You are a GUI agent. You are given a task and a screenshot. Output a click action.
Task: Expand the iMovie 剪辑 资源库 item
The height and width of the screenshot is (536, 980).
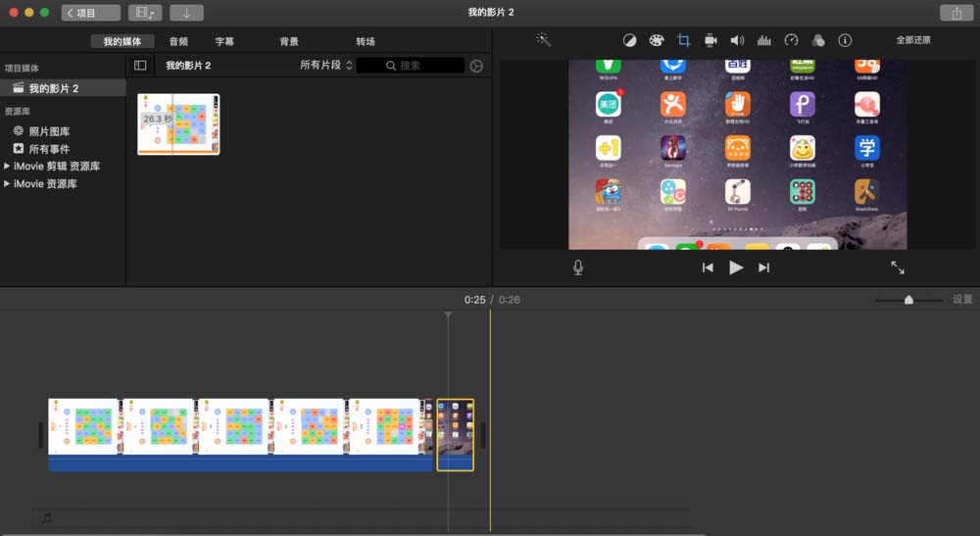coord(7,167)
